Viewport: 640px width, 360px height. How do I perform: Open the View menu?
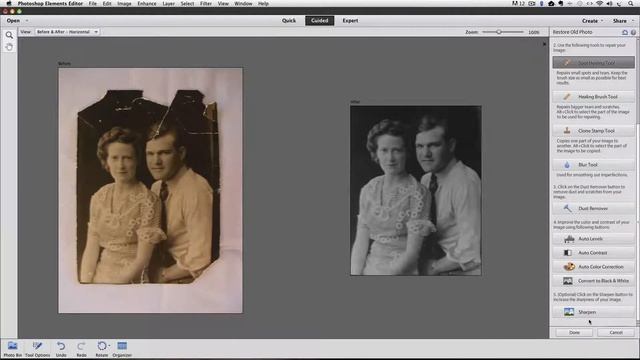click(223, 3)
